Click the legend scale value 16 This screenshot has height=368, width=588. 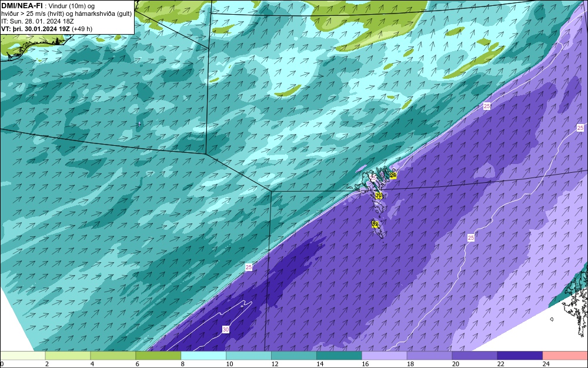(x=365, y=364)
